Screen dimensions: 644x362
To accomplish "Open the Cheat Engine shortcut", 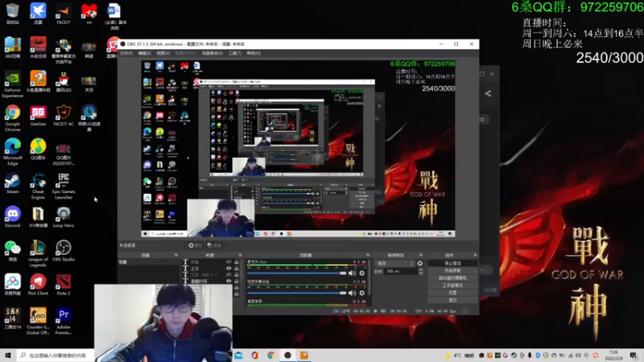I will pyautogui.click(x=38, y=186).
